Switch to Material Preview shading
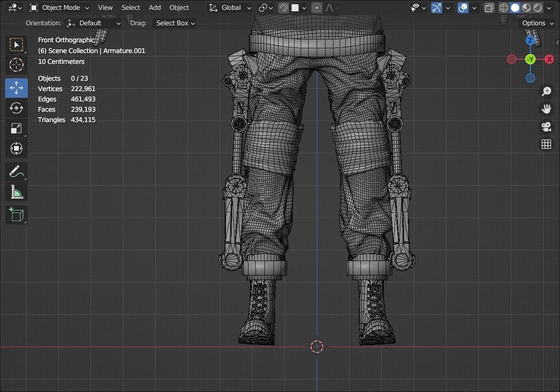This screenshot has width=560, height=392. coord(527,8)
